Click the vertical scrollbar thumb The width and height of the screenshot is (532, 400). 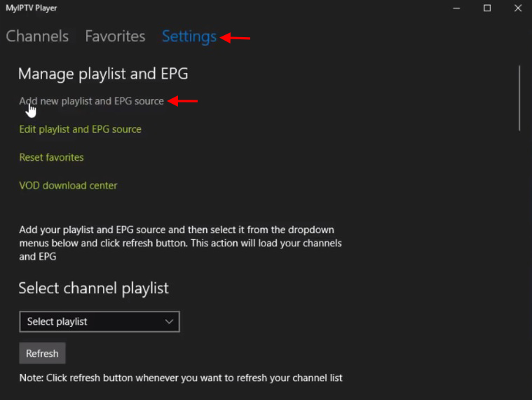coord(519,98)
